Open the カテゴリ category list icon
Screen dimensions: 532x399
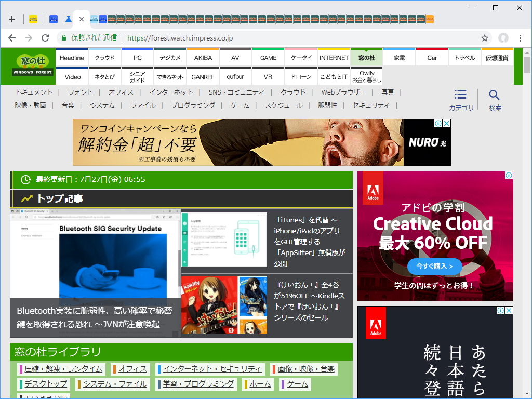click(x=460, y=94)
